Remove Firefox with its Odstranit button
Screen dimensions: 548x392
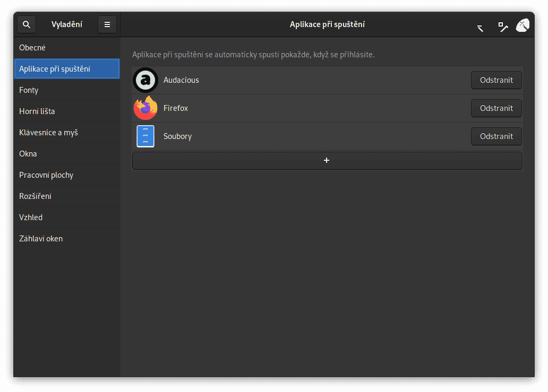click(x=496, y=108)
